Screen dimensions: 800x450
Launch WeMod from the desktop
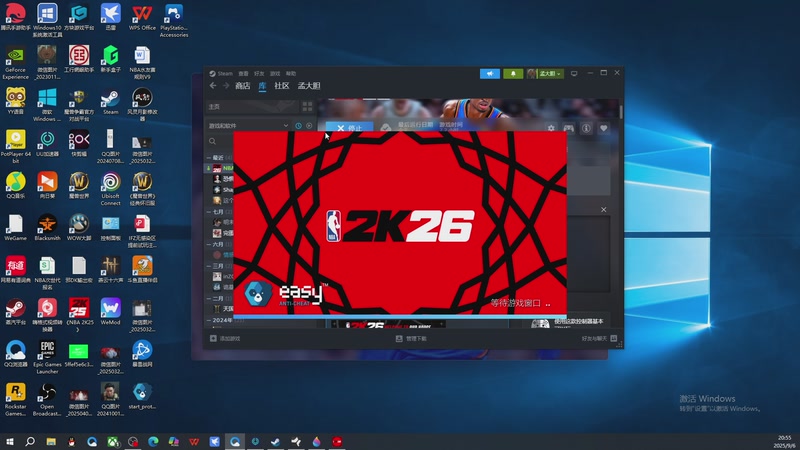coord(110,312)
